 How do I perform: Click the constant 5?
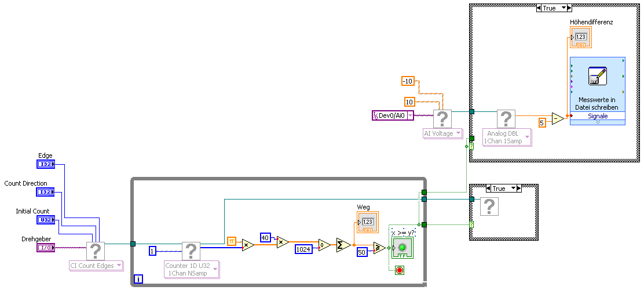click(x=543, y=122)
